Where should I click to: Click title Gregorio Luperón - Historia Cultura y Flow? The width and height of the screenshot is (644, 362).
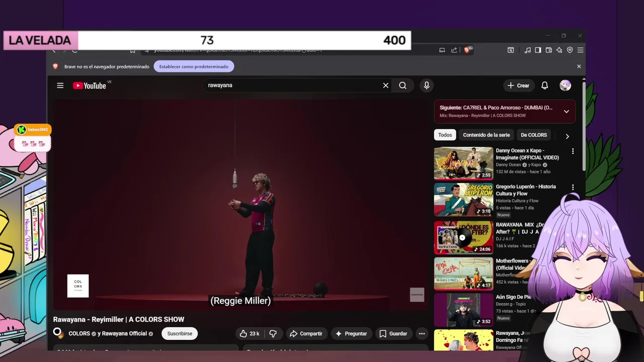click(526, 190)
